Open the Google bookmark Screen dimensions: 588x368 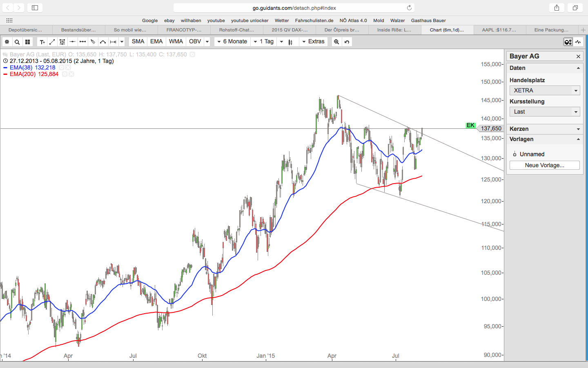[x=150, y=20]
